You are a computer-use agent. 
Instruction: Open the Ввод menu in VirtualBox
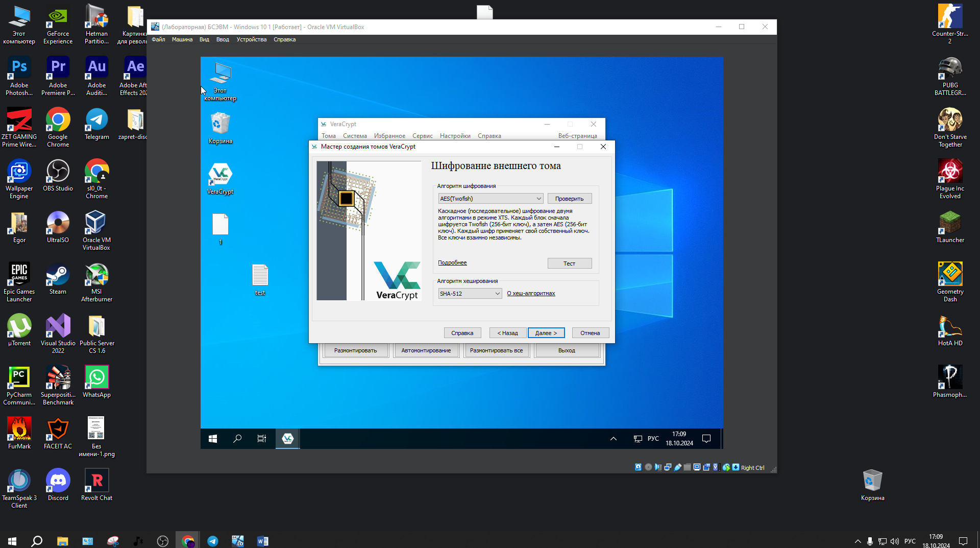tap(223, 39)
